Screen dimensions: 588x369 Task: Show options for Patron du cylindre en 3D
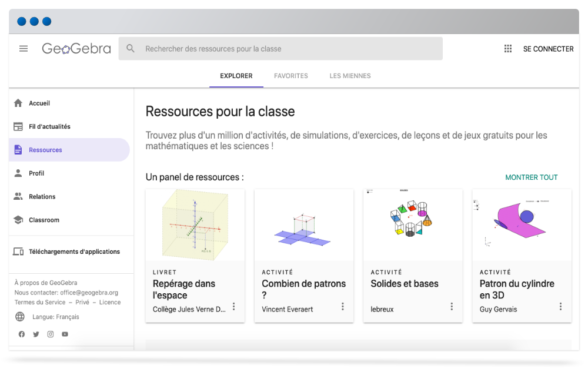tap(560, 306)
